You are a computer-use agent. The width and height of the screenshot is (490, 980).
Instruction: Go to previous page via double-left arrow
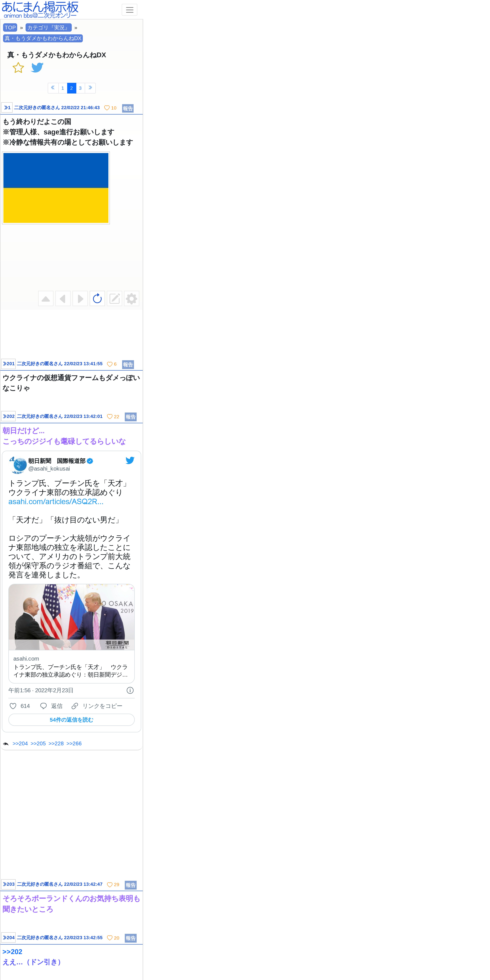53,88
